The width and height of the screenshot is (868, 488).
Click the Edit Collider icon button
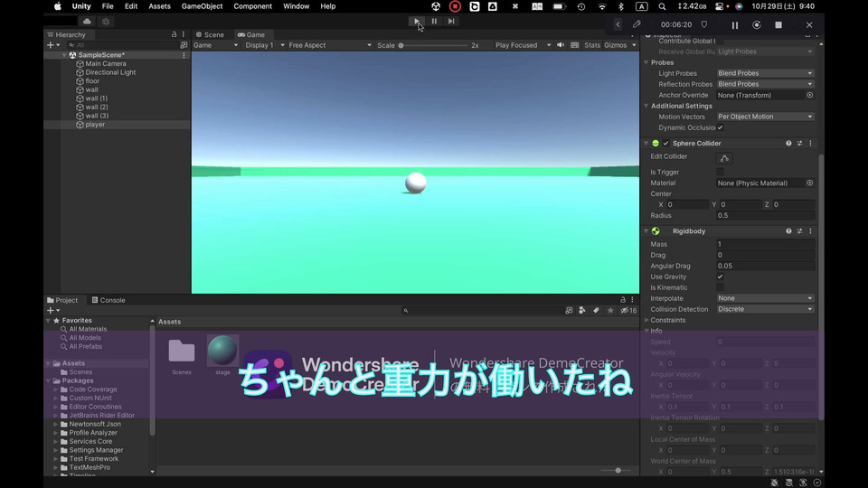(x=724, y=157)
